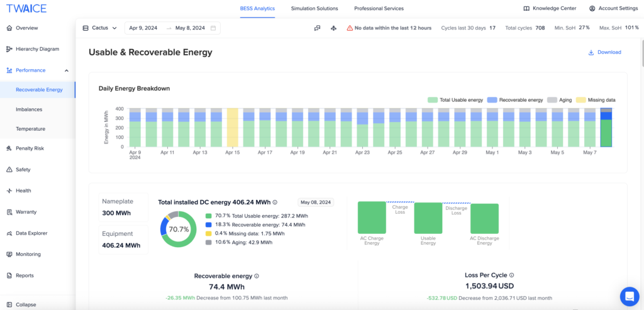Screen dimensions: 644x310
Task: Click the Nameplate 300 MWh card
Action: click(x=123, y=208)
